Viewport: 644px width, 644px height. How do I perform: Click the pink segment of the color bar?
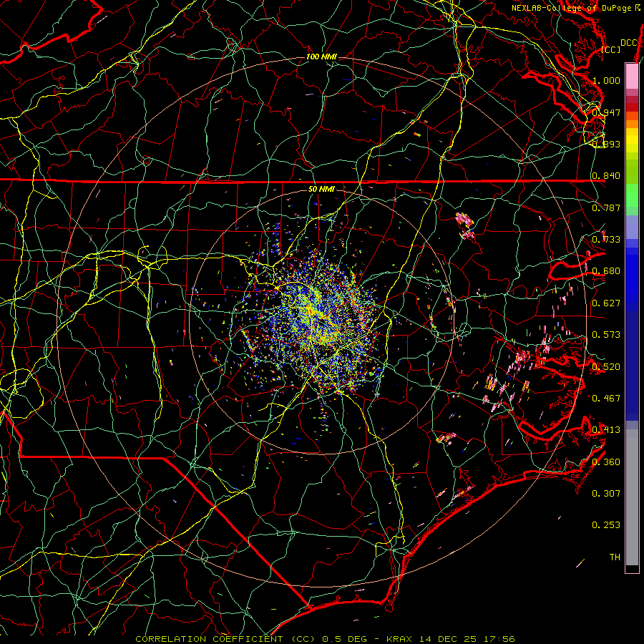tap(632, 76)
